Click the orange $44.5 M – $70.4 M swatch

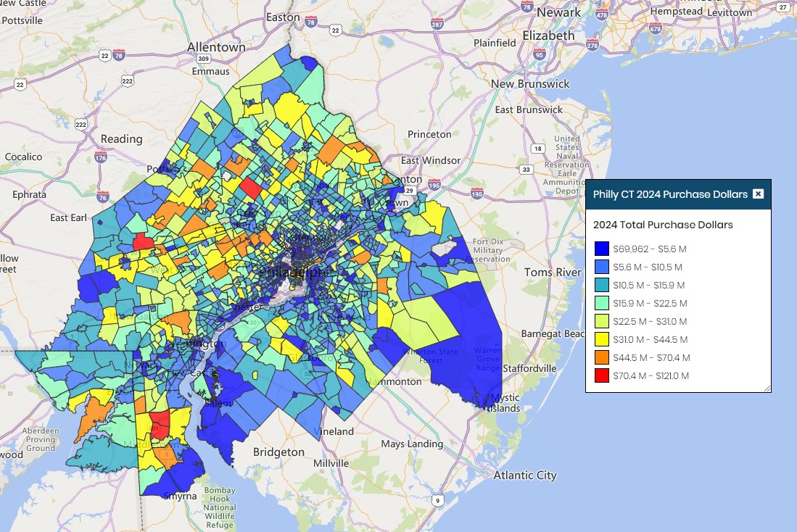tap(602, 358)
